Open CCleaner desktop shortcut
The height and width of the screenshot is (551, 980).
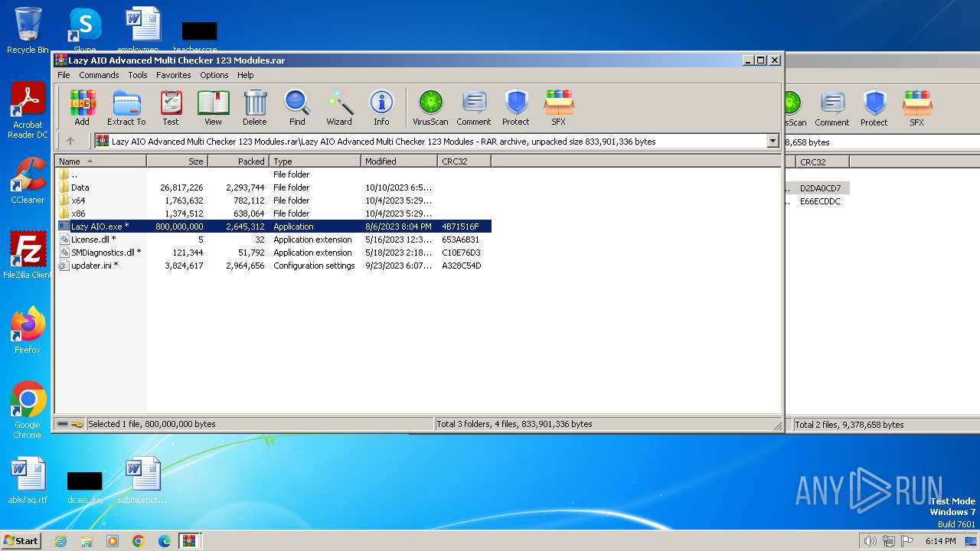[28, 181]
